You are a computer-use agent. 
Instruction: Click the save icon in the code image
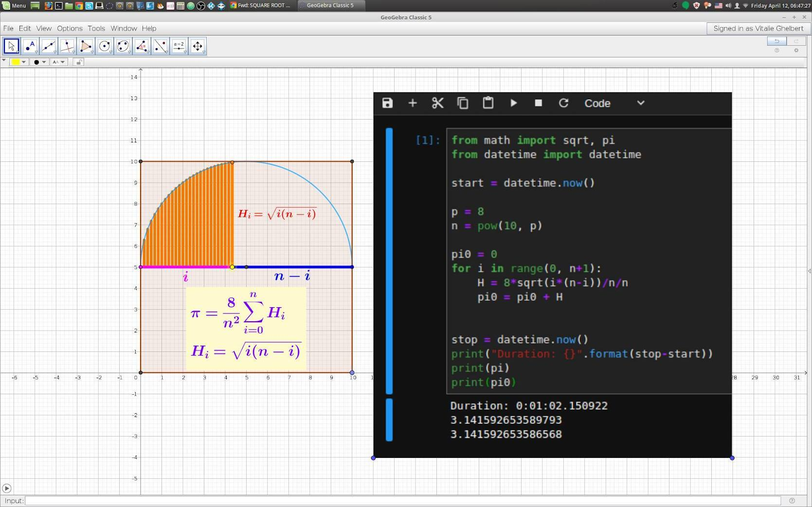point(387,103)
